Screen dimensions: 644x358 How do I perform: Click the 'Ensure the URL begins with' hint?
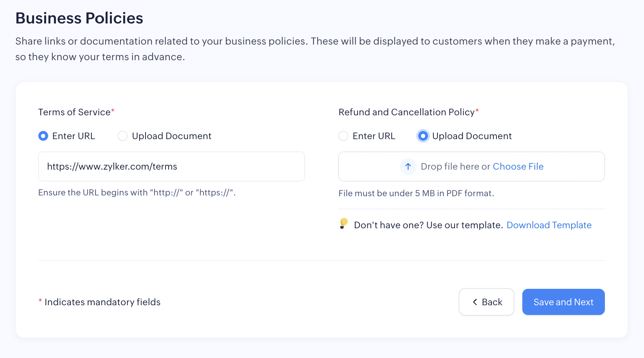pyautogui.click(x=137, y=193)
